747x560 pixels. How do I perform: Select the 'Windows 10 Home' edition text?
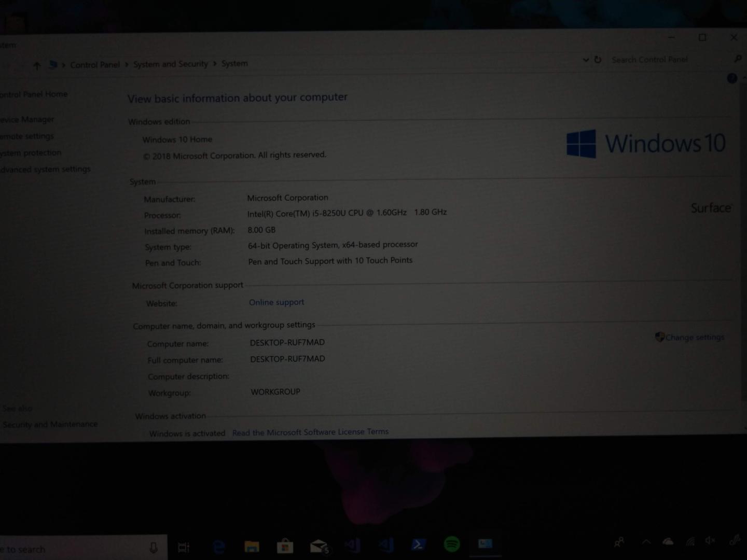click(177, 139)
